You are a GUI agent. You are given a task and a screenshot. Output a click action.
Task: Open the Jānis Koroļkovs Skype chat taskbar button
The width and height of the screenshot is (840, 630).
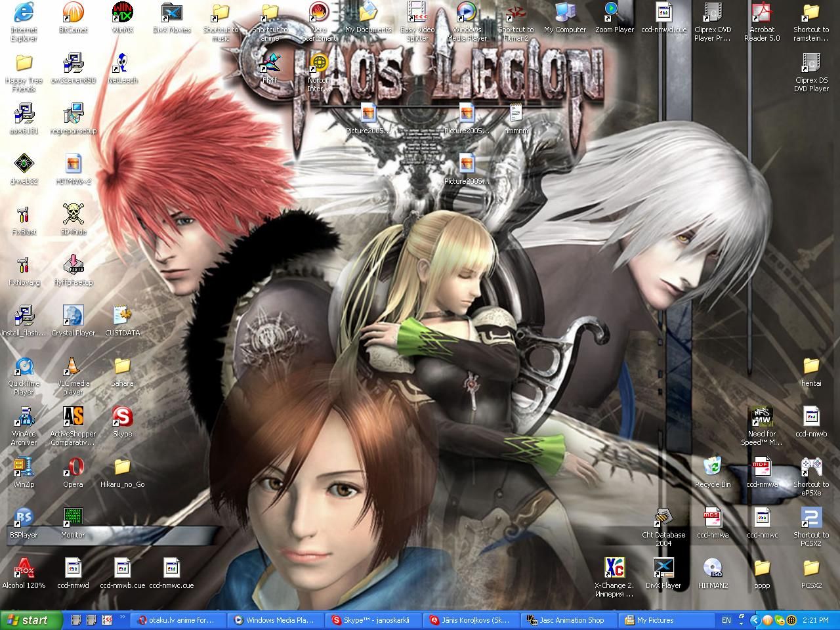click(471, 620)
